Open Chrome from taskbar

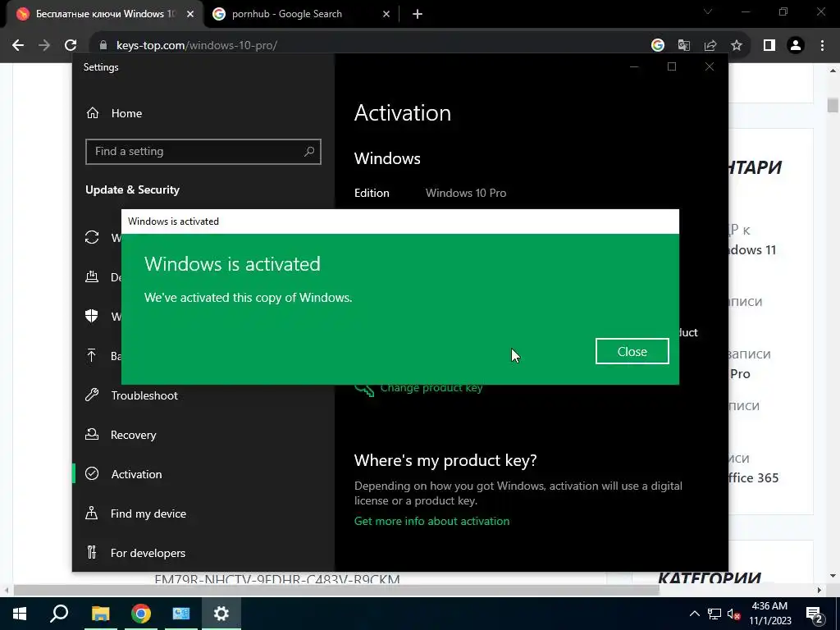point(141,614)
